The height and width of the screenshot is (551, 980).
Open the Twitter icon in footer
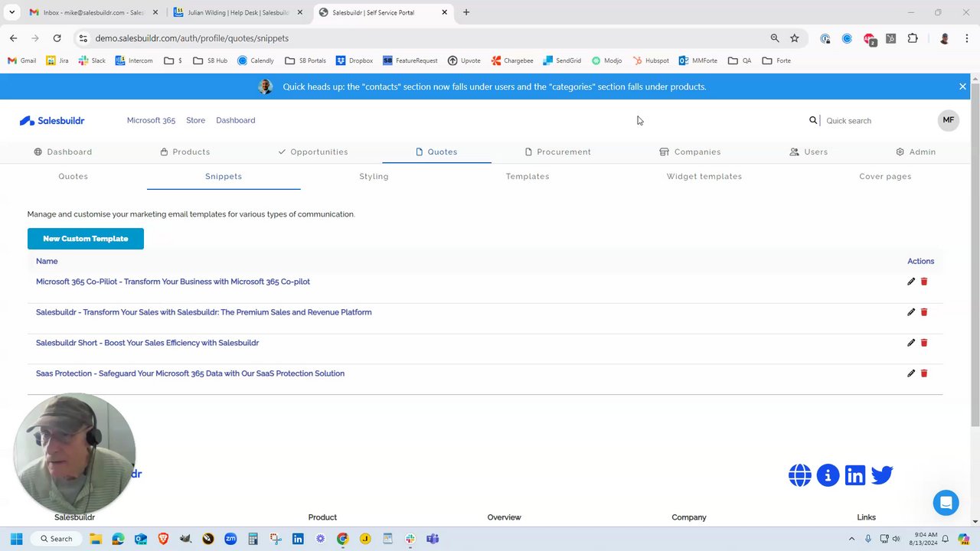[x=882, y=475]
